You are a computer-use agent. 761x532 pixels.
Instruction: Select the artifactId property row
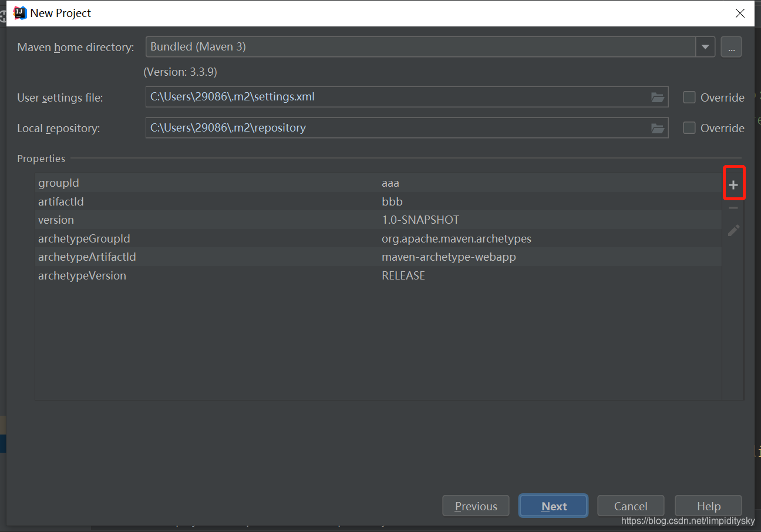[x=378, y=201]
